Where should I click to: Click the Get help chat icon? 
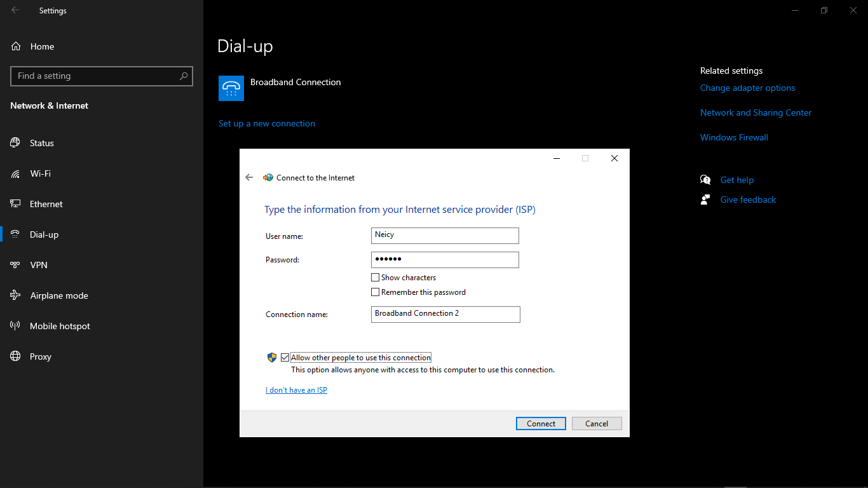(x=705, y=180)
